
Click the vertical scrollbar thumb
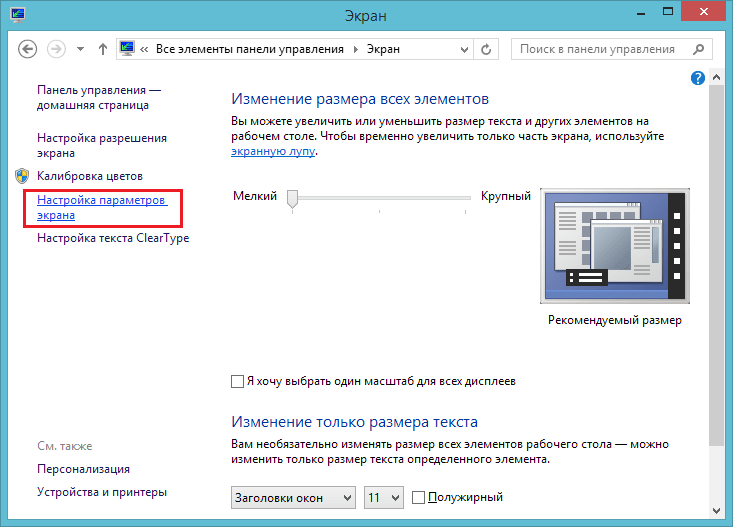pos(716,266)
